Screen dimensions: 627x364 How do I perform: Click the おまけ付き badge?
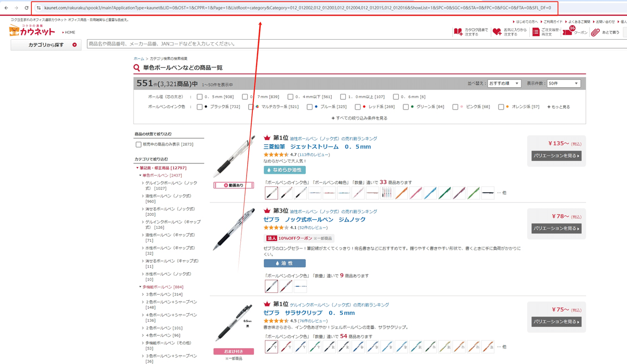(234, 351)
